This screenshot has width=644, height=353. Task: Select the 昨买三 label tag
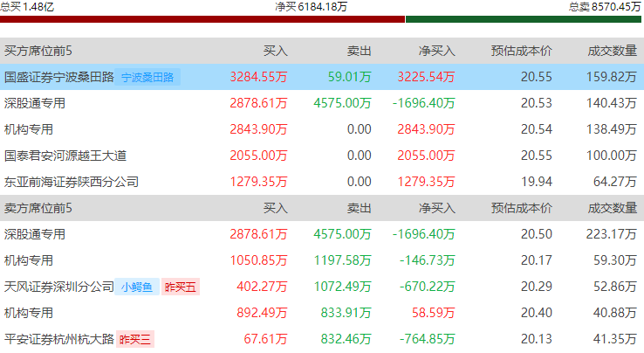[135, 338]
